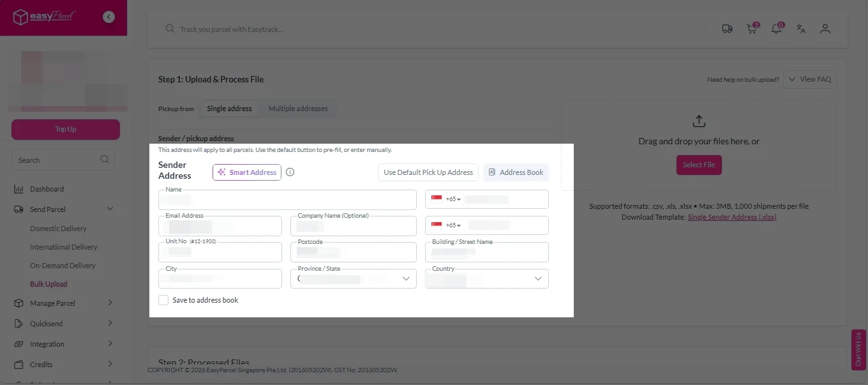Select the Quicksend sidebar icon
This screenshot has width=868, height=385.
tap(19, 323)
